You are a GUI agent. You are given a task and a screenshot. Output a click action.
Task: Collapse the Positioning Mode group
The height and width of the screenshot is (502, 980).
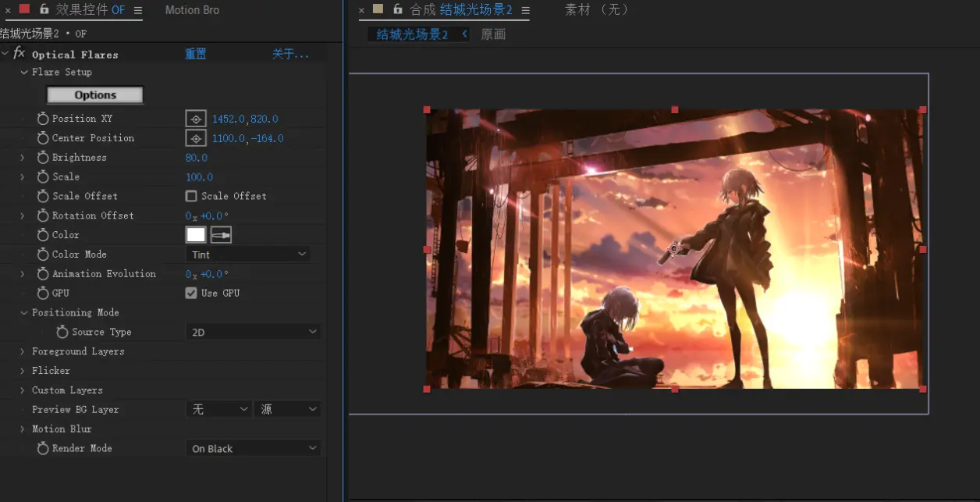point(24,313)
